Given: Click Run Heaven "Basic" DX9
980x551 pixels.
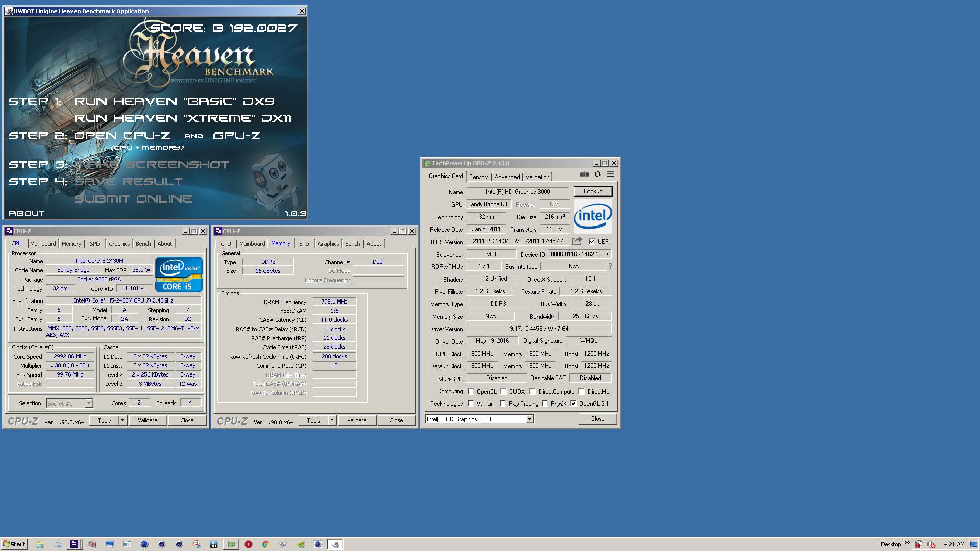Looking at the screenshot, I should (175, 102).
